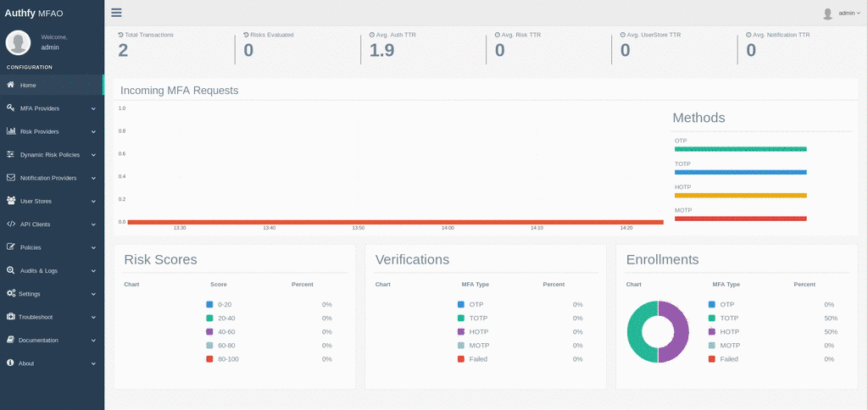Toggle the hamburger sidebar menu icon
The image size is (868, 410).
coord(116,13)
